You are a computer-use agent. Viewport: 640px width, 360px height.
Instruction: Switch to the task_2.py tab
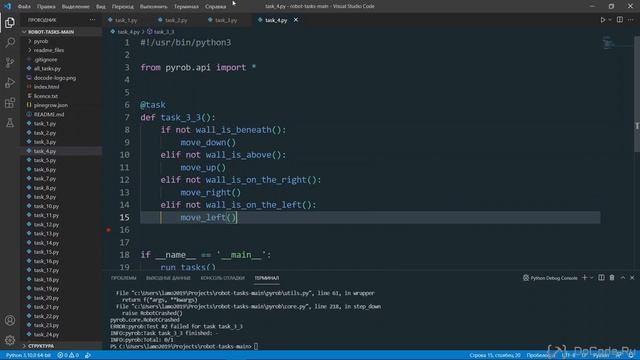[x=176, y=20]
